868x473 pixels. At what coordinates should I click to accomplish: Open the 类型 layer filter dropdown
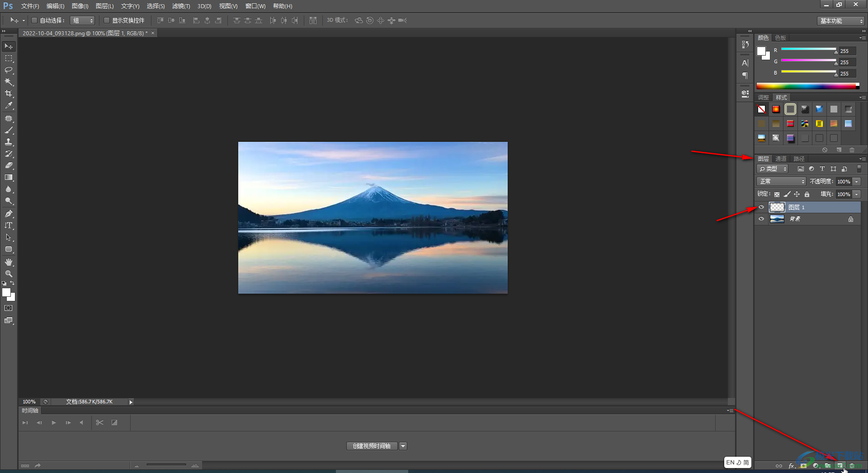coord(773,169)
